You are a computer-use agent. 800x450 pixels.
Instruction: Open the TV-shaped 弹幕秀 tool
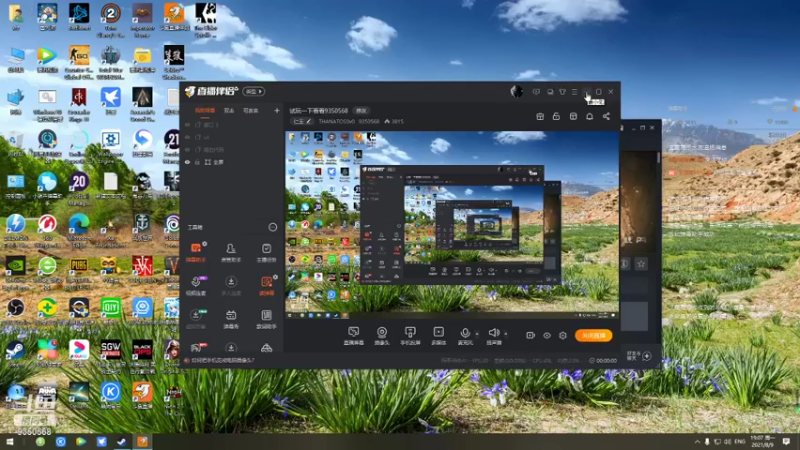231,318
